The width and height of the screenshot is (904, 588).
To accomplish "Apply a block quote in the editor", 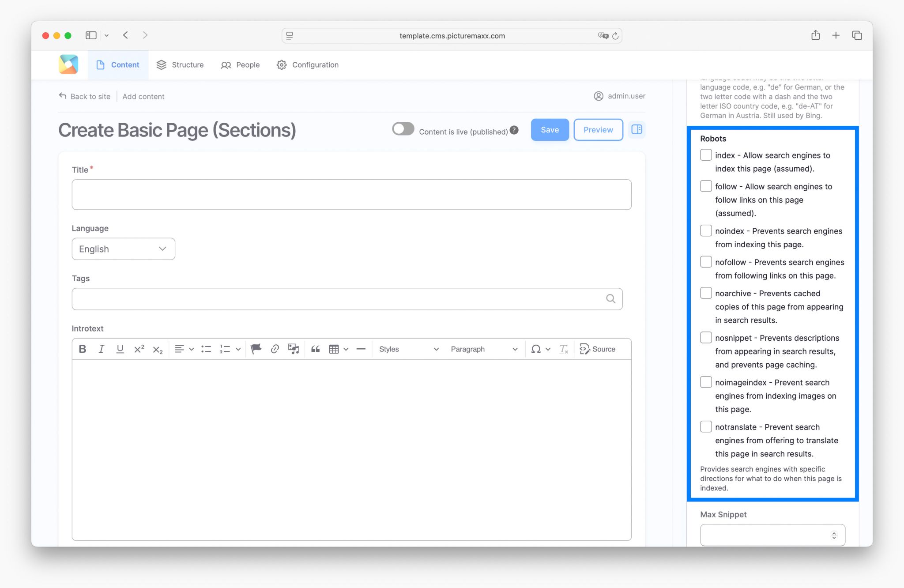I will tap(315, 349).
